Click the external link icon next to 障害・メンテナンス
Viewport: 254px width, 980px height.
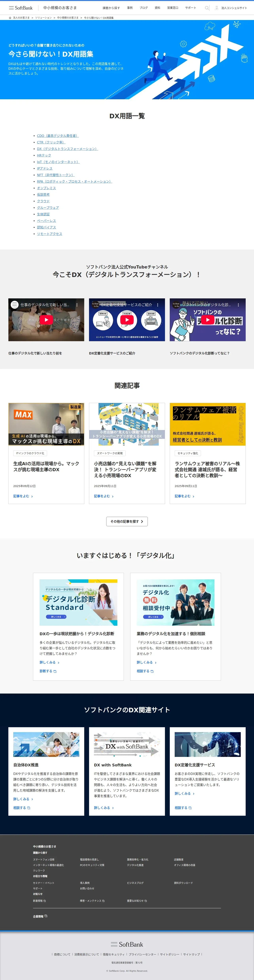pos(103,901)
